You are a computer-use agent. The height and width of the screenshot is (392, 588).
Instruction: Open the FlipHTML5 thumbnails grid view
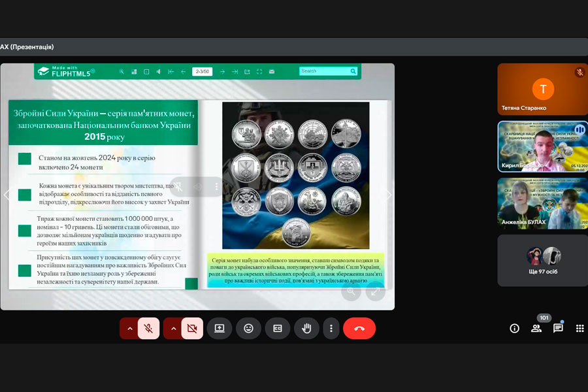pos(134,71)
